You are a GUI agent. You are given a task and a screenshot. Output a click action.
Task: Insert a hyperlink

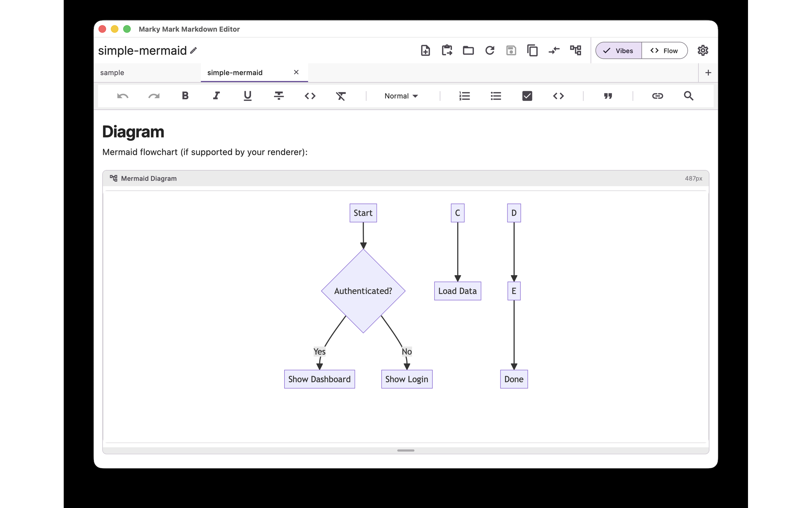657,96
